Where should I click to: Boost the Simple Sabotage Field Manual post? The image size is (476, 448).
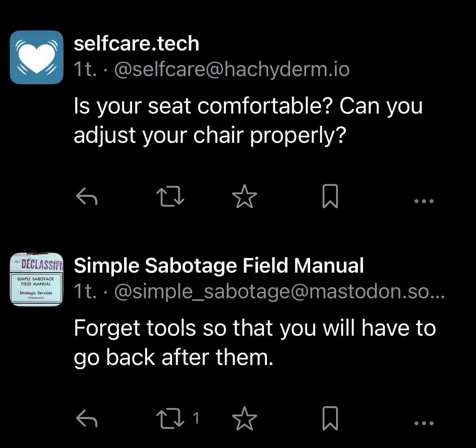tap(170, 419)
